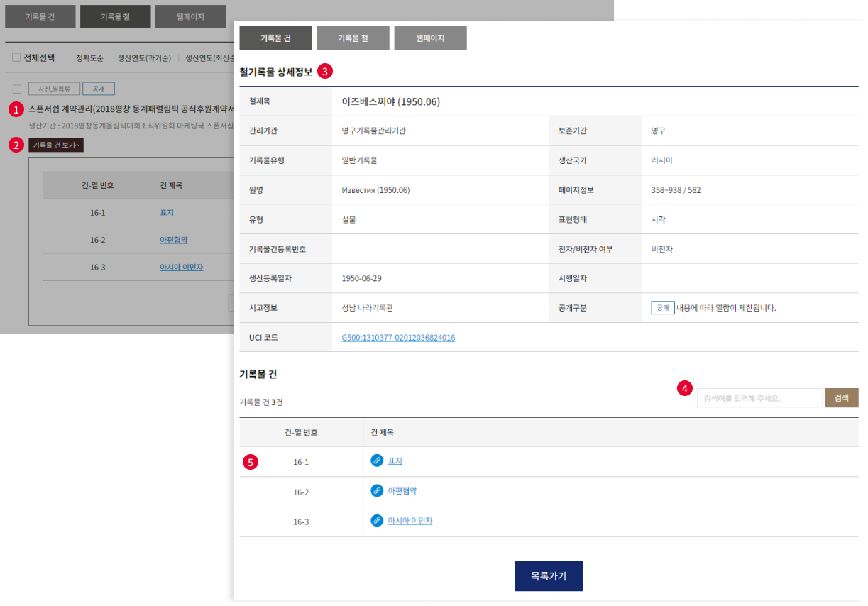The height and width of the screenshot is (606, 868).
Task: Check the box beside the 사진,필름류 tag
Action: (x=16, y=89)
